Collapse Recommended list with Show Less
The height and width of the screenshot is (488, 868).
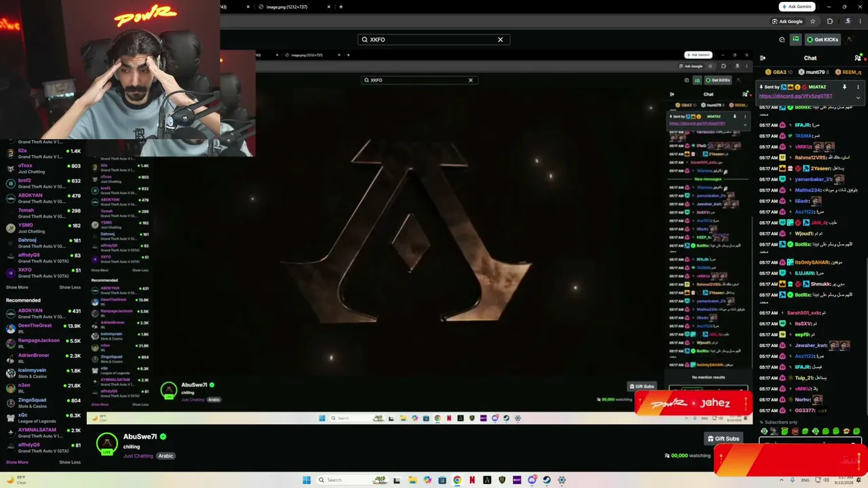click(70, 462)
